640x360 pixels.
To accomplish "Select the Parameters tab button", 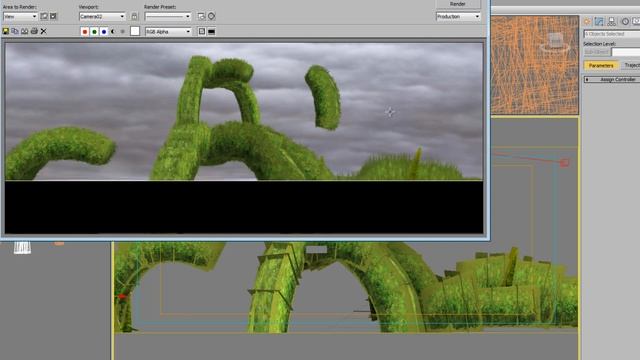I will point(601,65).
